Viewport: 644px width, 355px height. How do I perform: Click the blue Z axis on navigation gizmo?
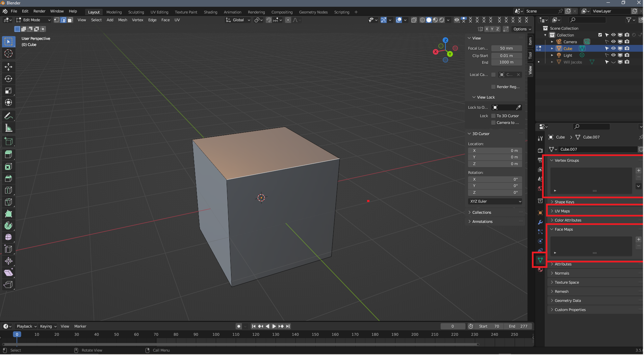click(445, 40)
